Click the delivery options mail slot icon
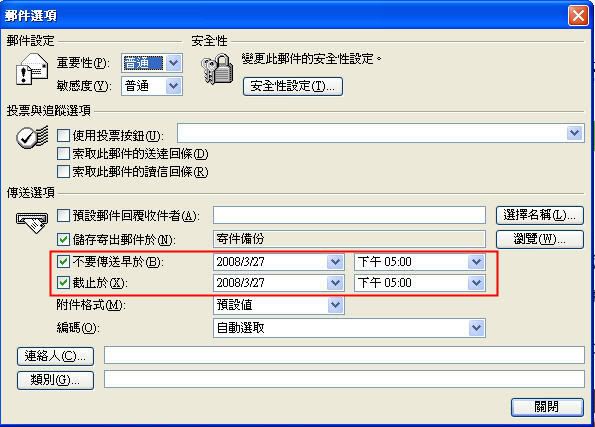The width and height of the screenshot is (595, 427). coord(32,222)
